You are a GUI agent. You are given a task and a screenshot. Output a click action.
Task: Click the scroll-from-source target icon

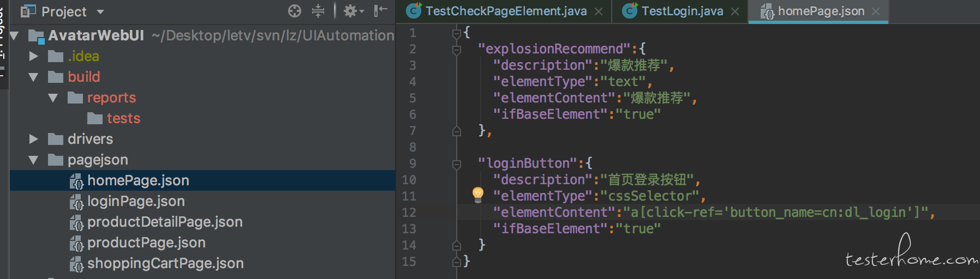click(x=295, y=11)
